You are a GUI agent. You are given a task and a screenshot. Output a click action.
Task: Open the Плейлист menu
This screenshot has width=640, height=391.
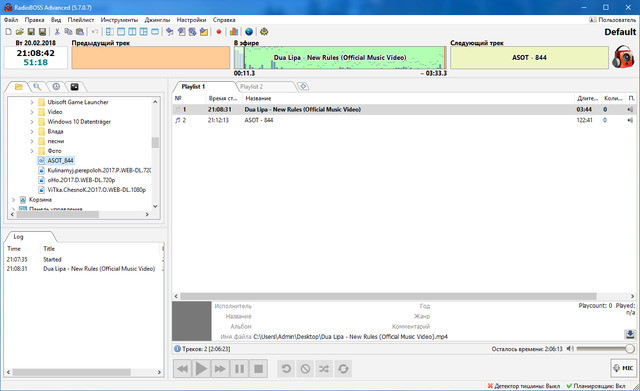pyautogui.click(x=81, y=20)
